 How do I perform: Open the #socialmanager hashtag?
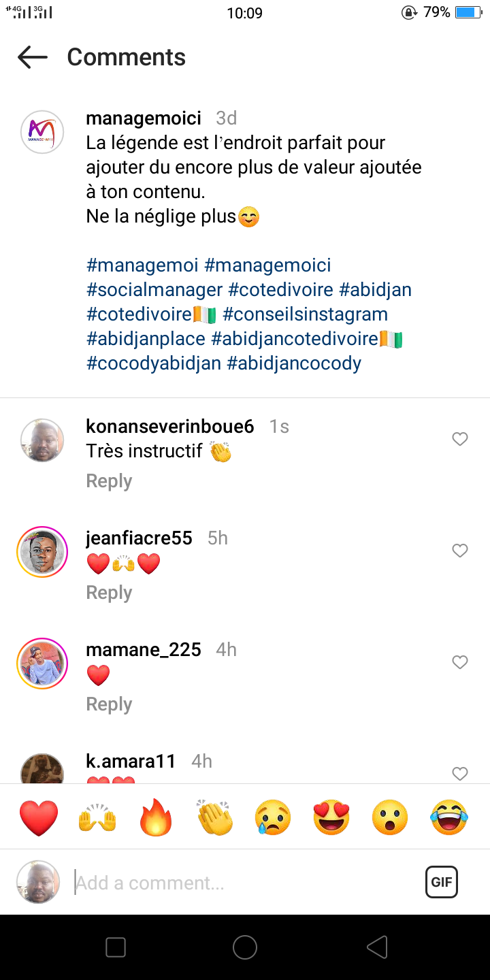coord(154,290)
